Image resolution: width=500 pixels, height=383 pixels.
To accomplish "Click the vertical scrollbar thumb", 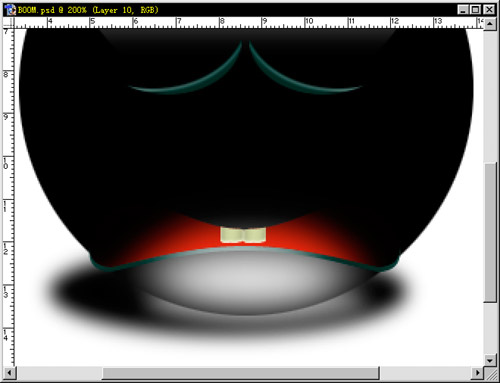I will click(x=490, y=232).
